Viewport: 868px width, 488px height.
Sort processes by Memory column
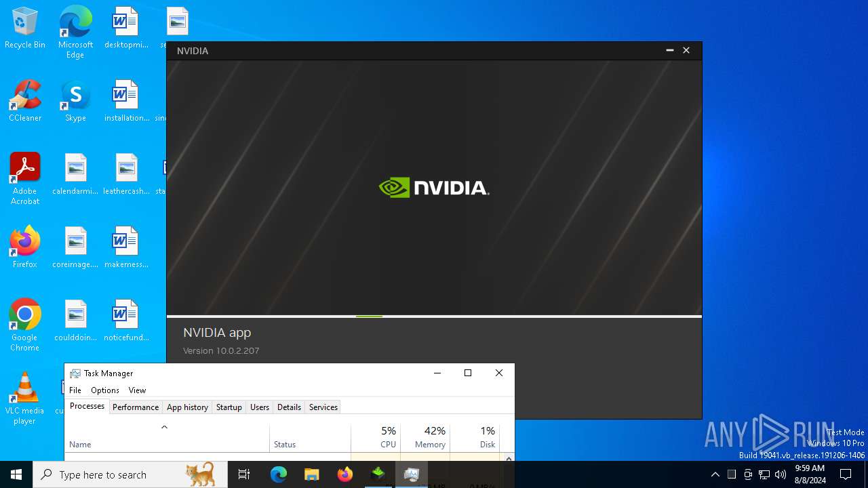pos(425,437)
